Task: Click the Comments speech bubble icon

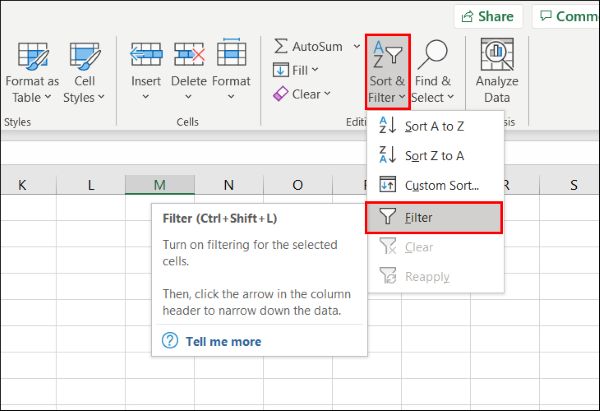Action: pyautogui.click(x=545, y=16)
